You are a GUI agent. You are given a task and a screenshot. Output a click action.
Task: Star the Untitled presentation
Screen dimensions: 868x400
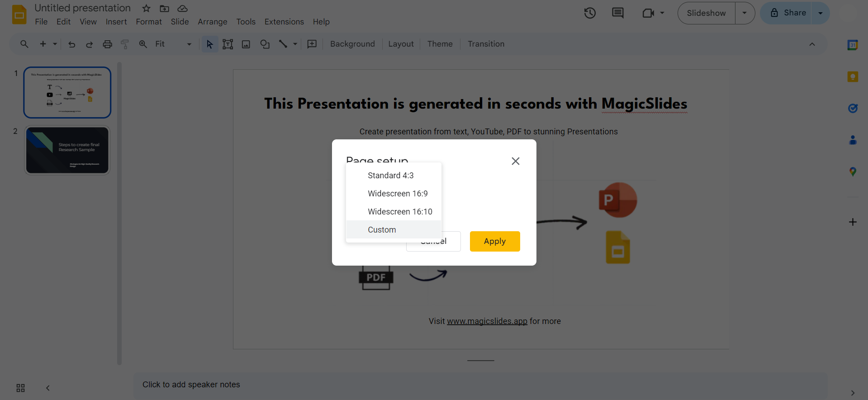[146, 9]
